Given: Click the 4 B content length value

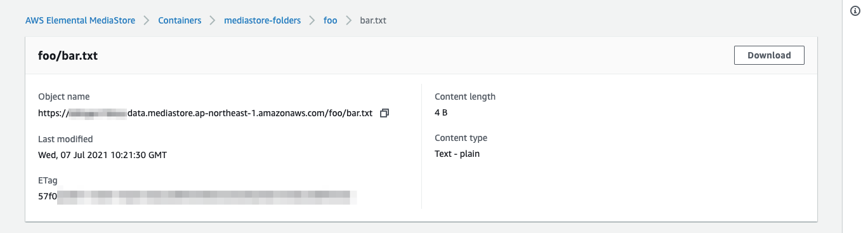Looking at the screenshot, I should click(442, 112).
